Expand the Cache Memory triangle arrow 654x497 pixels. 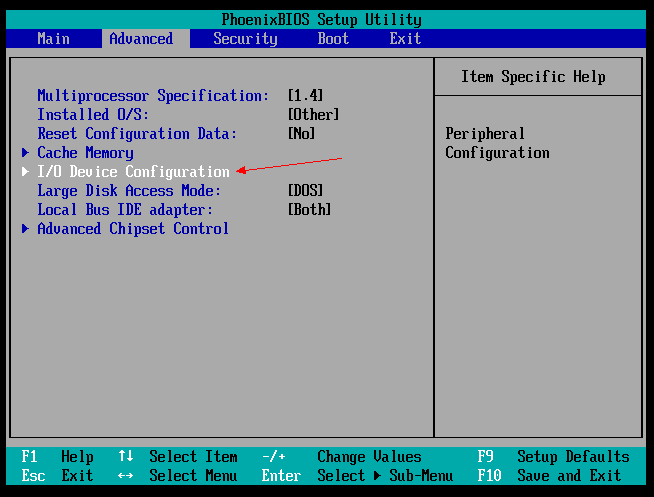click(x=25, y=153)
